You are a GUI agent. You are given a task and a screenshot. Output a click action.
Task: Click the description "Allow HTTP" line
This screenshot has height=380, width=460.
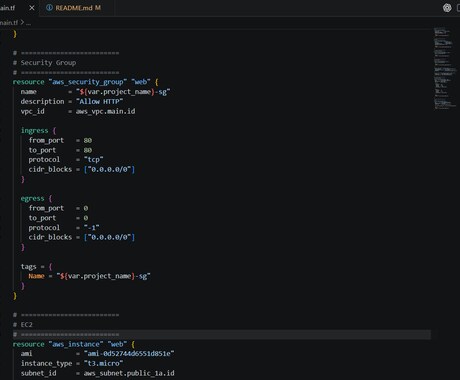point(72,101)
